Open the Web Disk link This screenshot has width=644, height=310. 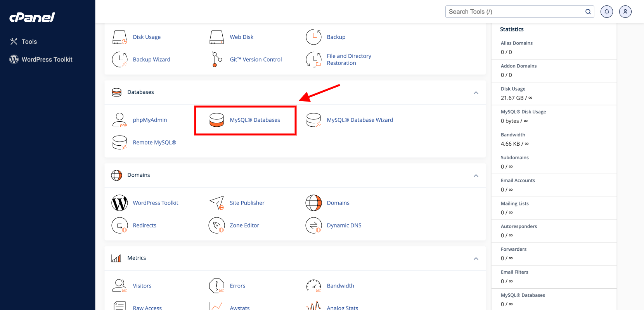click(x=241, y=37)
